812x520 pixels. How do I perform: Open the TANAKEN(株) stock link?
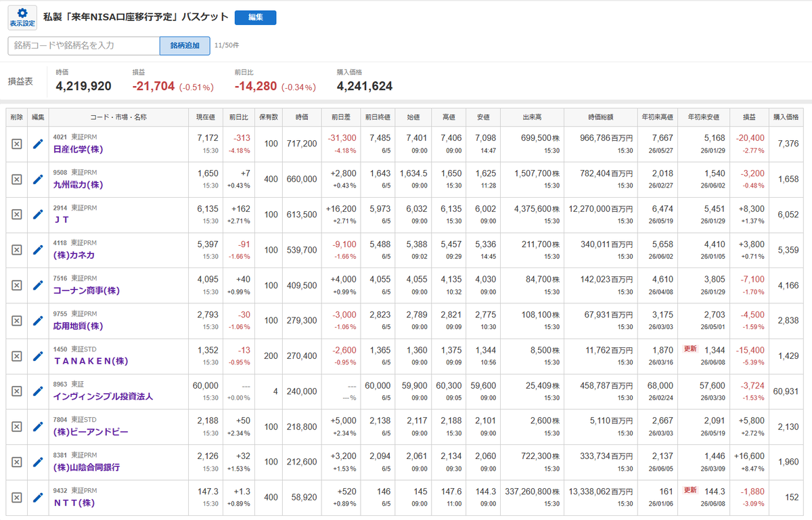[x=91, y=361]
